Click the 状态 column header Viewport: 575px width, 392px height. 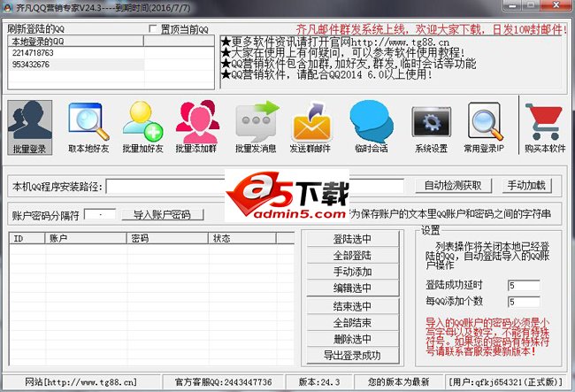pyautogui.click(x=242, y=238)
